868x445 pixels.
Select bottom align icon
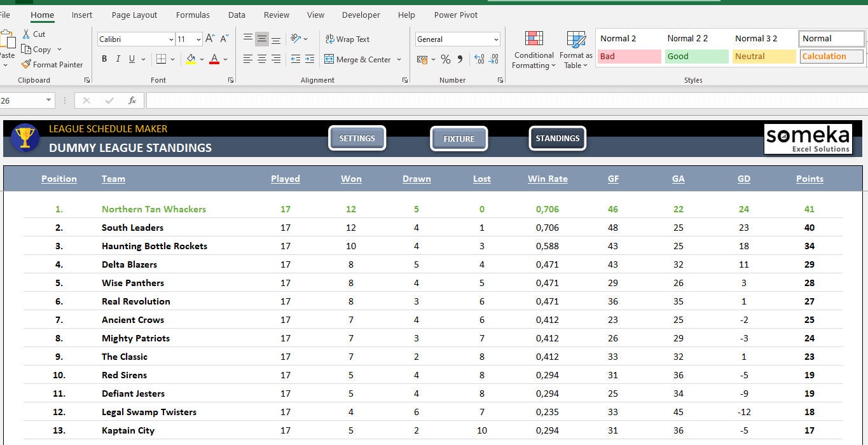pos(276,39)
